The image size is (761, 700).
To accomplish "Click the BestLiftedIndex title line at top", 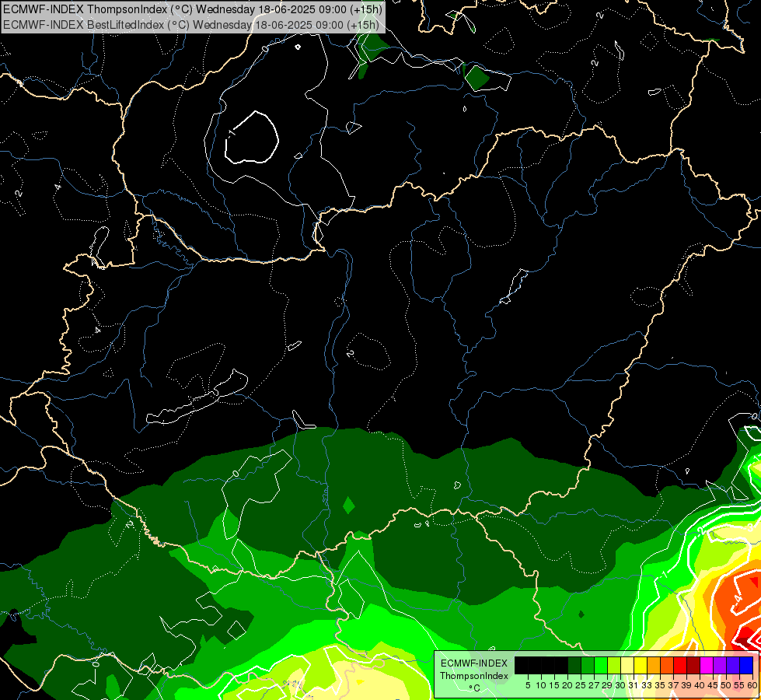I will [x=190, y=25].
